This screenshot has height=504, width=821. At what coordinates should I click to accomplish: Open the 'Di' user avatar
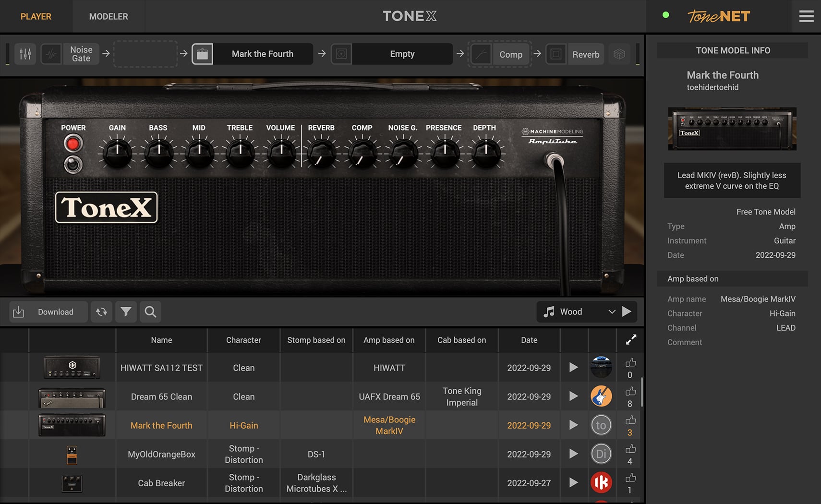[x=601, y=454]
